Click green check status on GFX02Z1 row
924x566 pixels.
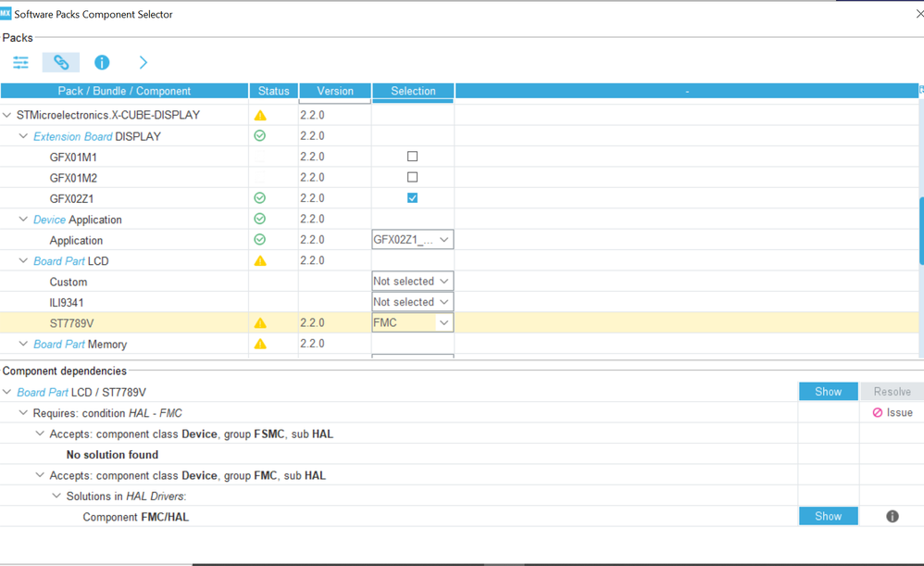tap(260, 198)
